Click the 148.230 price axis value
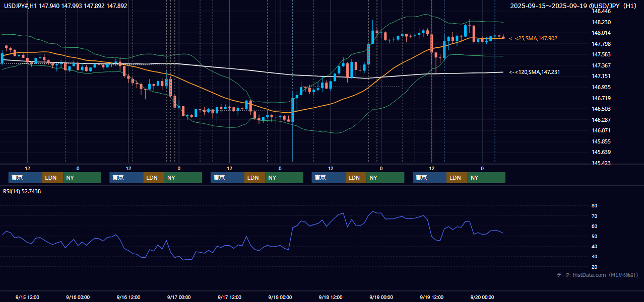This screenshot has width=644, height=302. coord(601,22)
